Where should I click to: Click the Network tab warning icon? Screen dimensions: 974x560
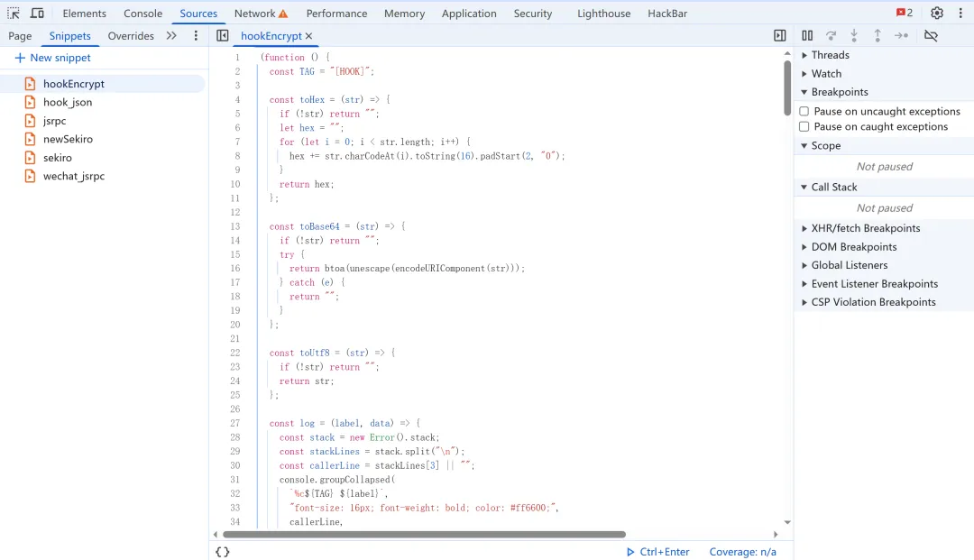283,13
